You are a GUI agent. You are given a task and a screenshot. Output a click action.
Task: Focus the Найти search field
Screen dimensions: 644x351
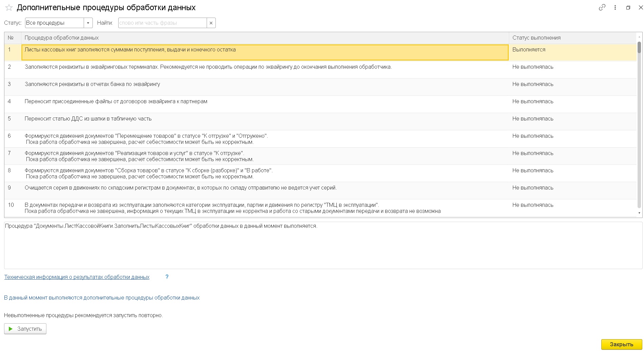[163, 23]
